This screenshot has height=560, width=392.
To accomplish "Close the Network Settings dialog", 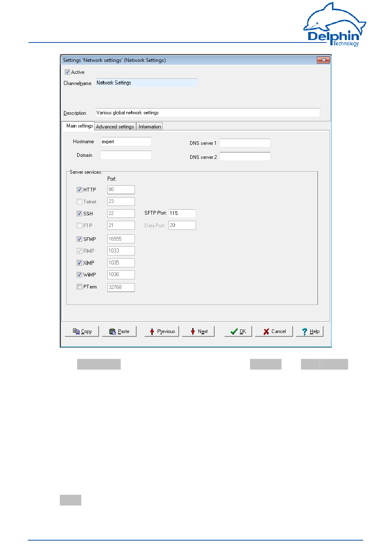I will tap(324, 60).
